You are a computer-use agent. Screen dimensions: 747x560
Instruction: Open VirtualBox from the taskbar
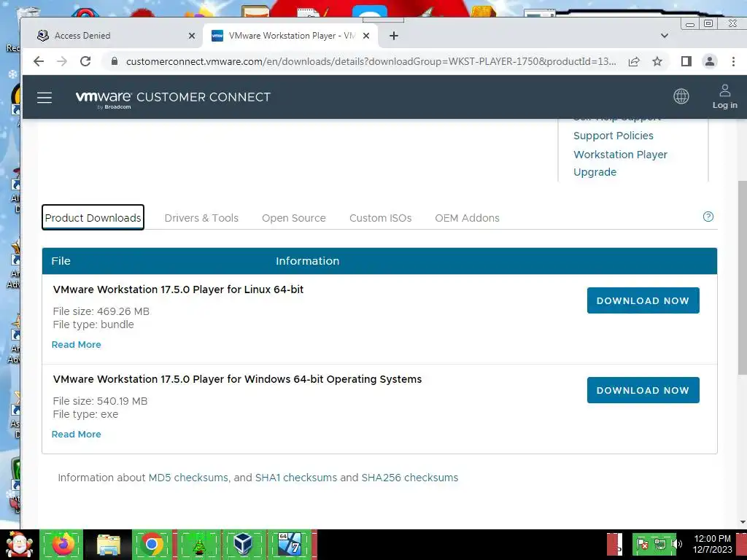click(x=243, y=544)
